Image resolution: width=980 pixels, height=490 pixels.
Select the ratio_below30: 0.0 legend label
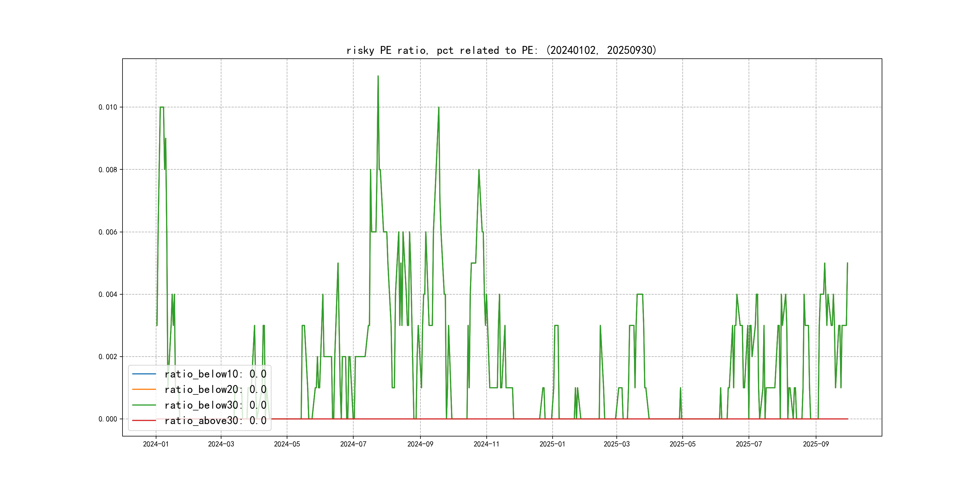[215, 405]
